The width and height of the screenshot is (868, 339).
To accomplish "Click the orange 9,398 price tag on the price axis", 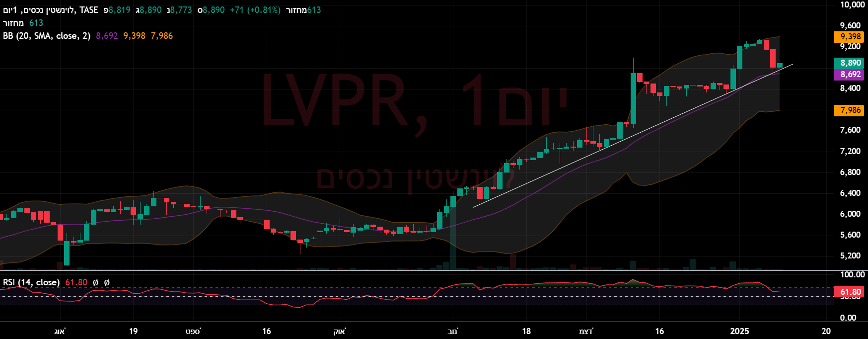I will [x=850, y=36].
